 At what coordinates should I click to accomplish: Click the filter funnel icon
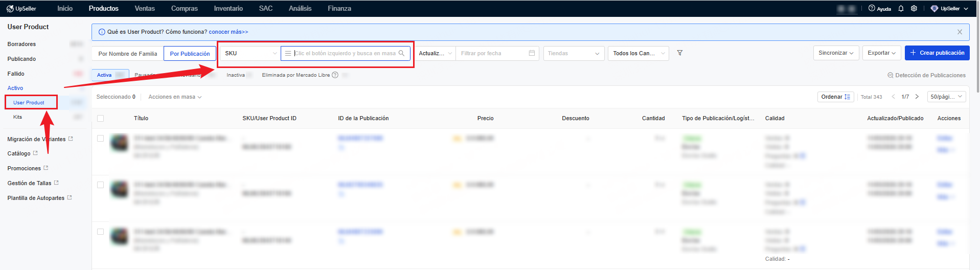pyautogui.click(x=680, y=53)
